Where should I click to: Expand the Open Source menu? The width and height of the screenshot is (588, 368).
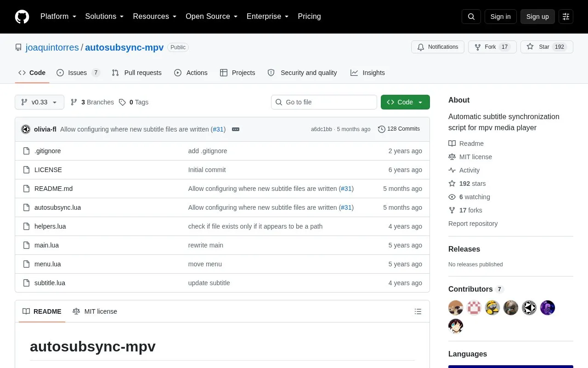point(212,17)
